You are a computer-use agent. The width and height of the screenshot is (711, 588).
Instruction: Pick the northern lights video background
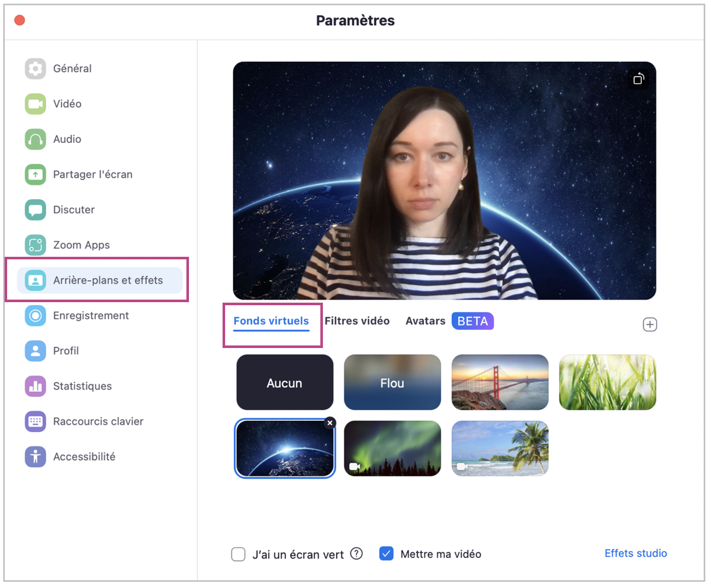[x=392, y=448]
